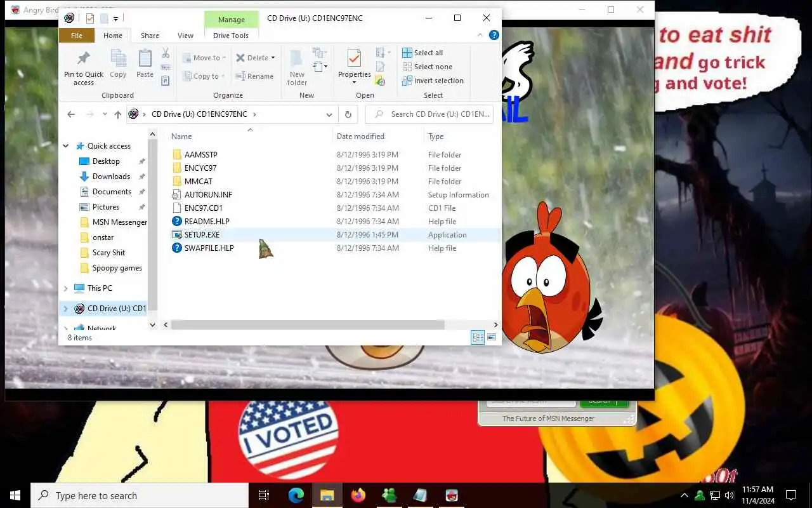
Task: Select the AUTORUN.INF file
Action: click(208, 195)
